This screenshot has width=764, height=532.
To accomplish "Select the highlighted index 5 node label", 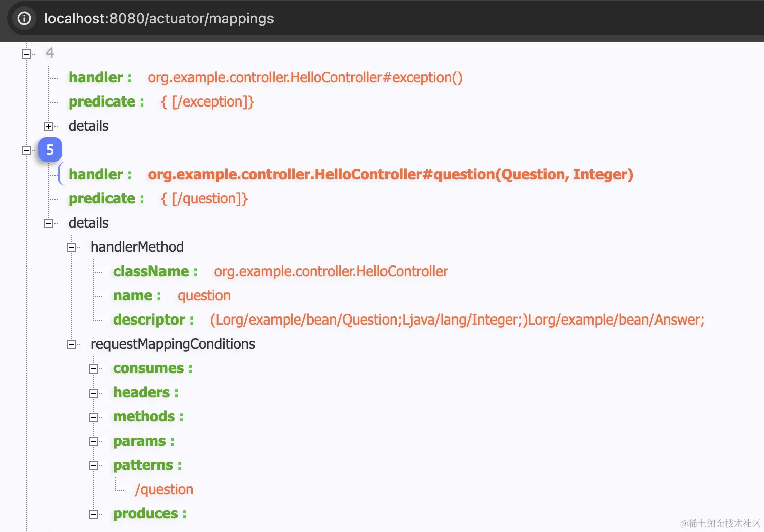I will (50, 150).
